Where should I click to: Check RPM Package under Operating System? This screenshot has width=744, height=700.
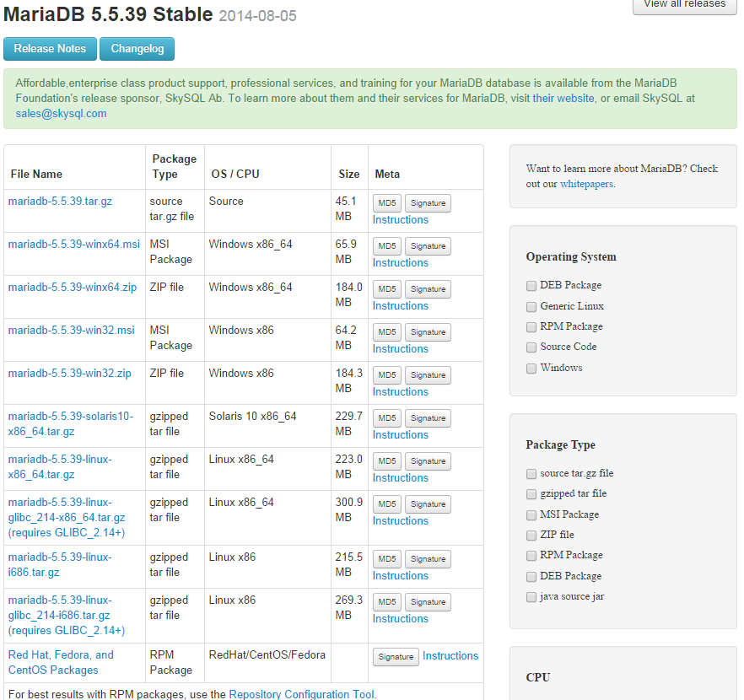[531, 327]
